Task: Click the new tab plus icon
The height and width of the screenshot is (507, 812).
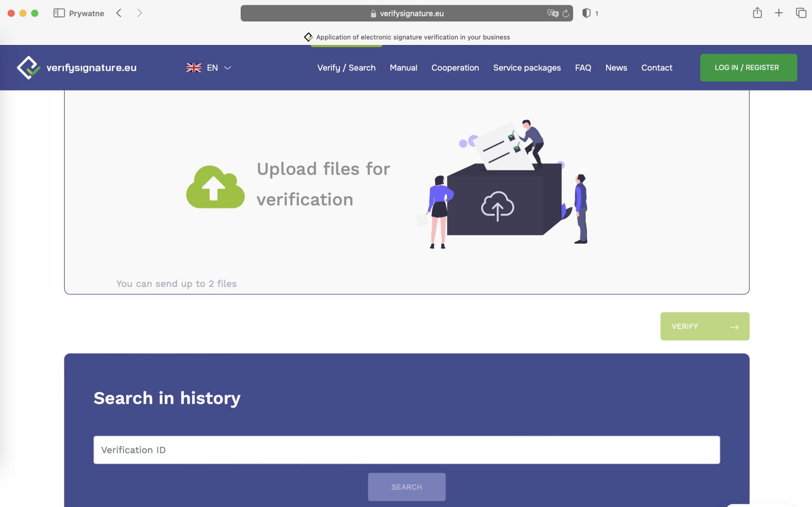Action: (x=779, y=13)
